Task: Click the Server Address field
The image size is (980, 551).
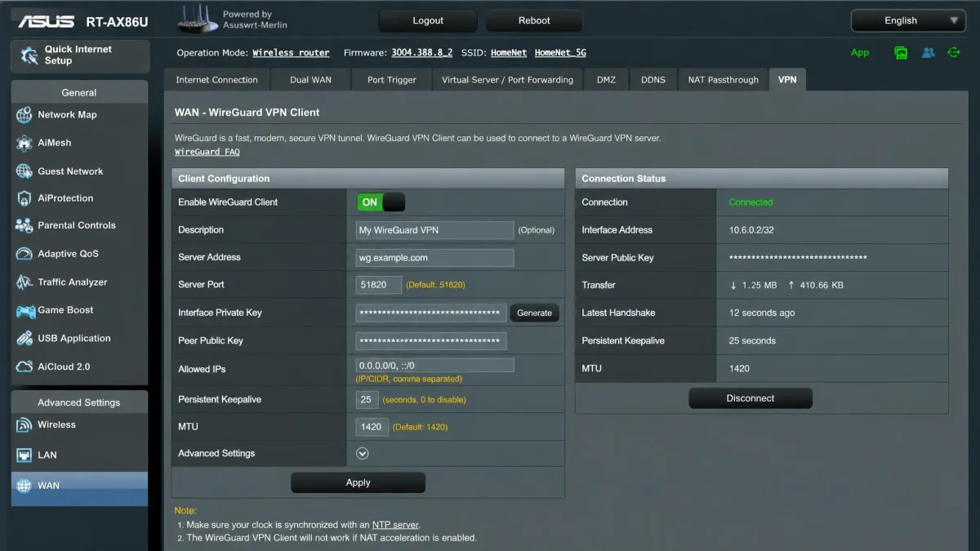Action: click(x=435, y=258)
